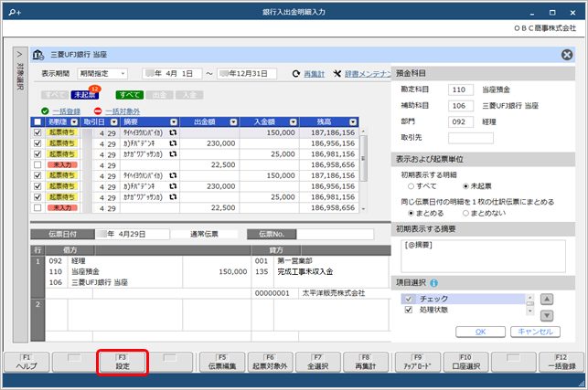The image size is (588, 390).
Task: Click the 再集計 refresh icon
Action: [295, 73]
